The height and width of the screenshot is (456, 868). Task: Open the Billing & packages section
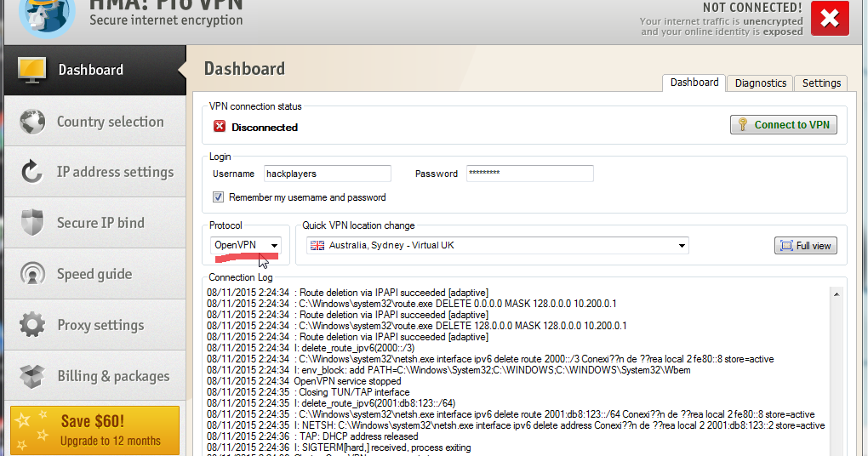click(95, 376)
